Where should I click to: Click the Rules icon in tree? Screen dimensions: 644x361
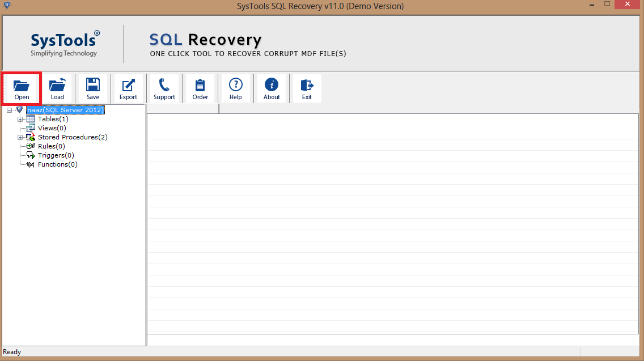click(31, 146)
